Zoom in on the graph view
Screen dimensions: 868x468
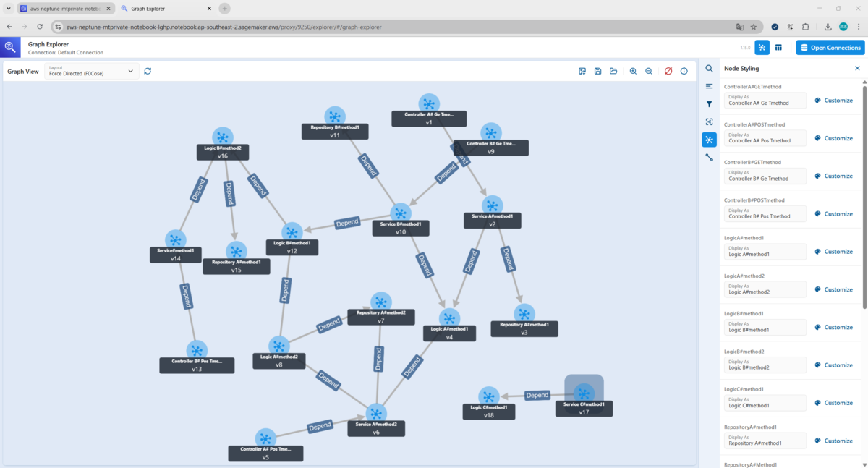click(633, 71)
